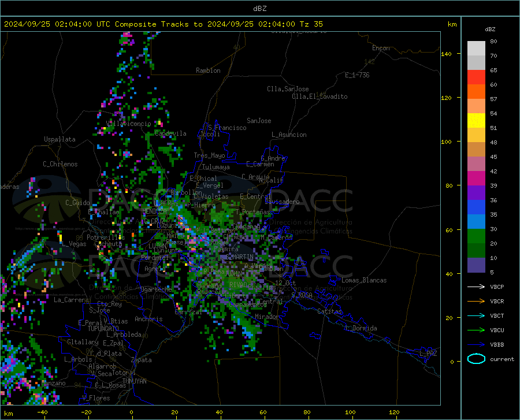Select the bright green 20-30 dBZ swatch

(476, 236)
